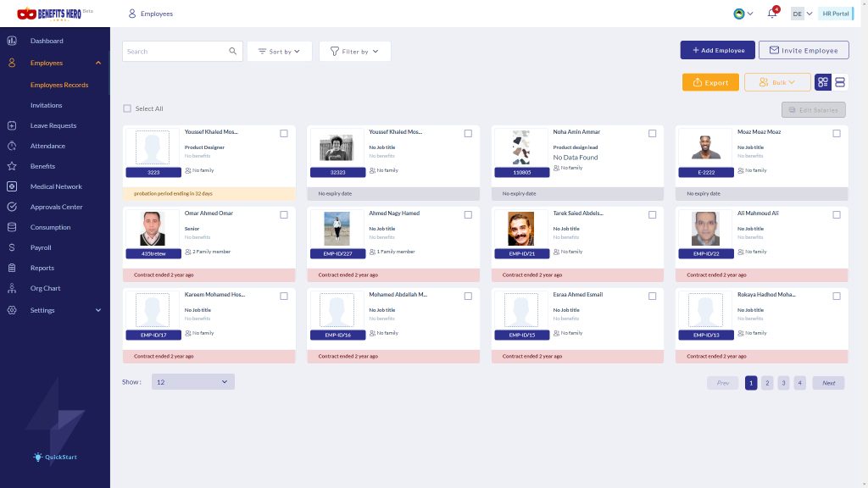
Task: Click the Settings gear icon
Action: (12, 310)
